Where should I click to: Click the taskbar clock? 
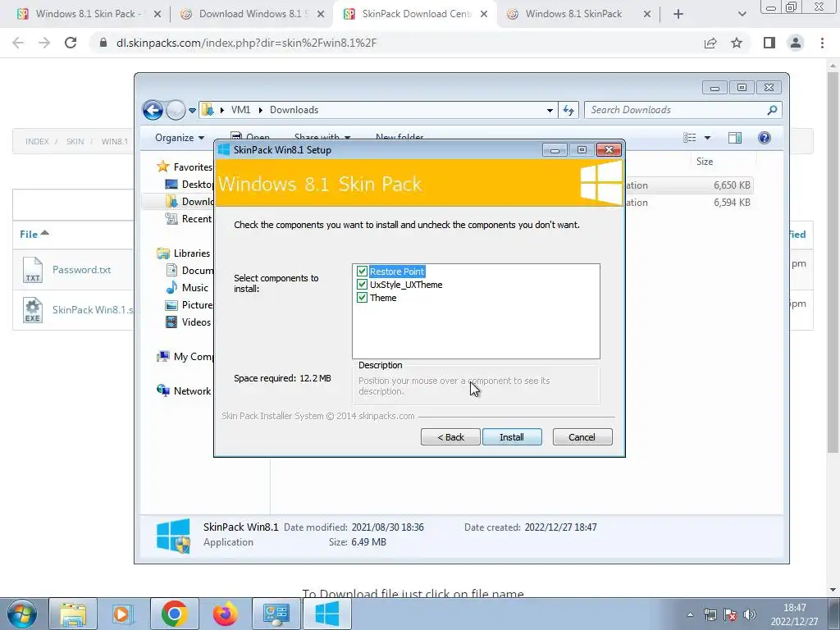tap(794, 614)
